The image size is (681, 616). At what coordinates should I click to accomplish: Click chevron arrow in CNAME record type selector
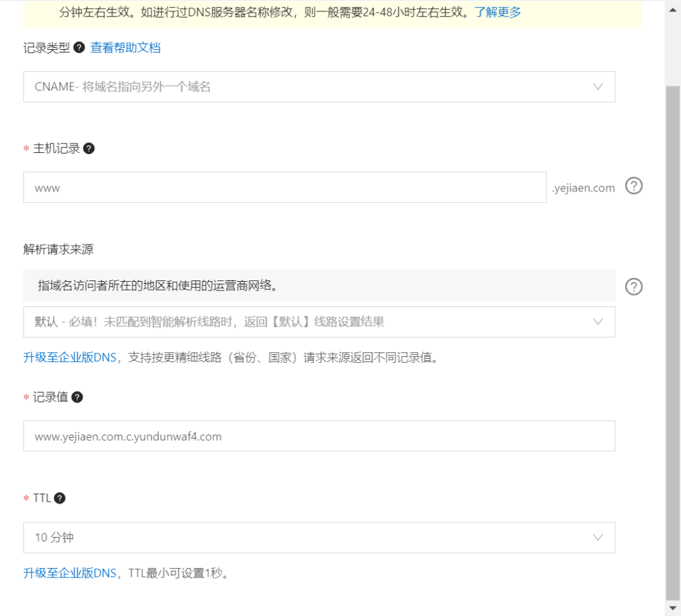(597, 87)
